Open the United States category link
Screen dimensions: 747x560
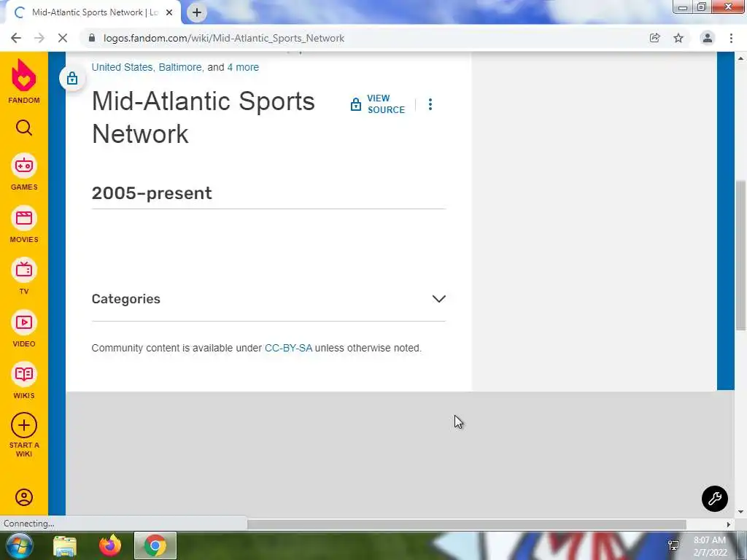pyautogui.click(x=122, y=67)
